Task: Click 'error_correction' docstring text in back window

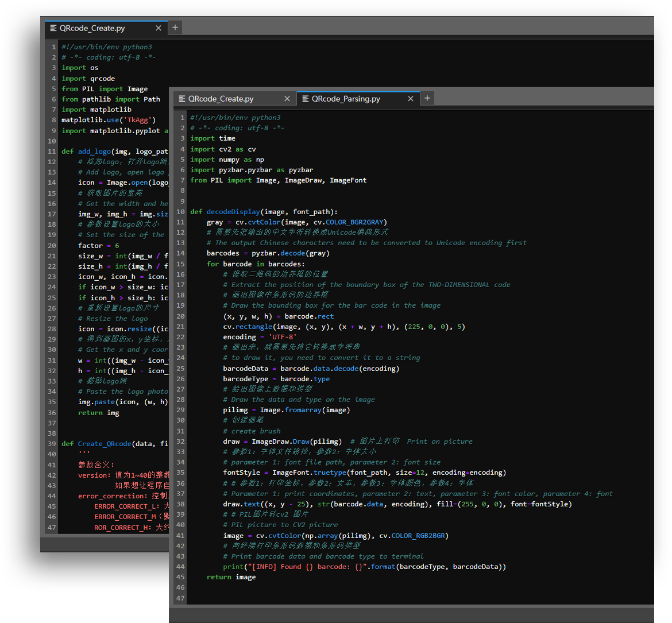Action: click(x=113, y=496)
